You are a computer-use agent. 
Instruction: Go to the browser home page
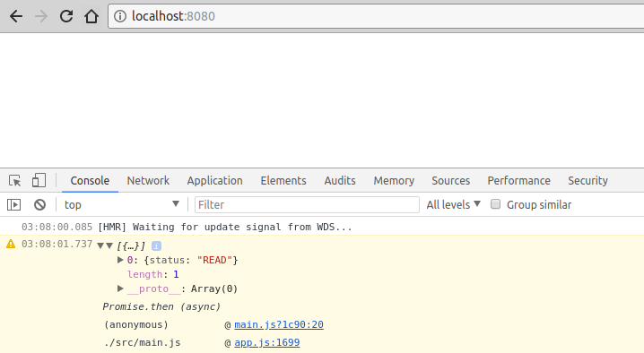[x=91, y=16]
